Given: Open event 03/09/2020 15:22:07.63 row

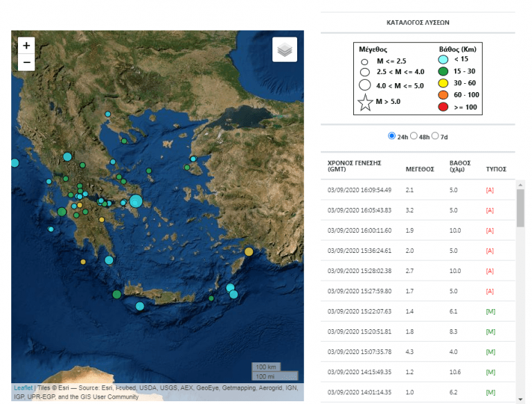Looking at the screenshot, I should tap(418, 311).
